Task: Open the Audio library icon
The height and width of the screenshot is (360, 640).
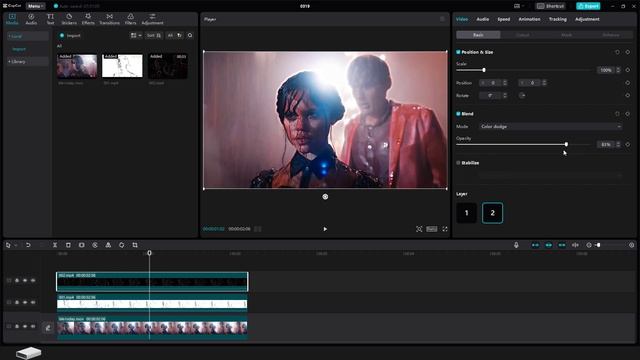Action: pos(31,19)
